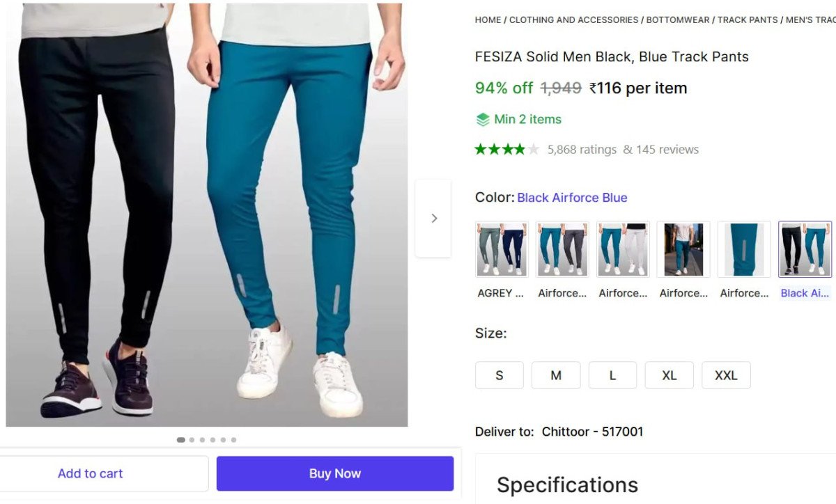The width and height of the screenshot is (836, 504).
Task: Select the Black Airforce Blue variant thumbnail
Action: pyautogui.click(x=805, y=249)
